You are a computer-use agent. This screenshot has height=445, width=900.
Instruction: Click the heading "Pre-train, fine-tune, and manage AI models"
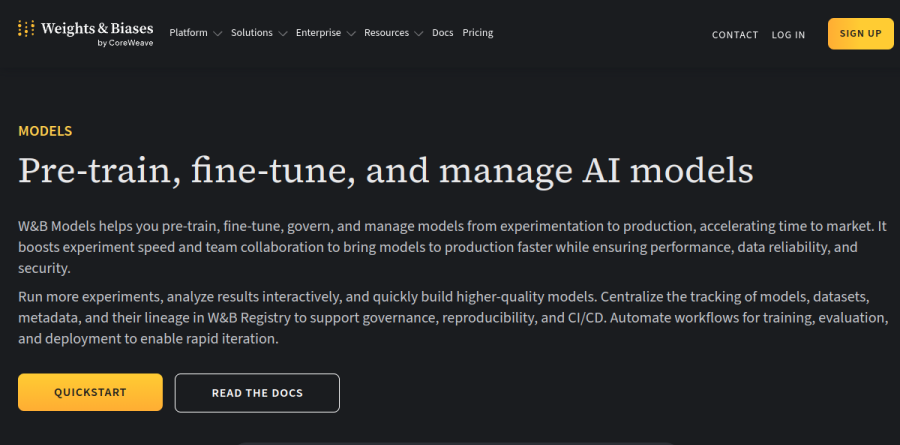click(x=386, y=171)
